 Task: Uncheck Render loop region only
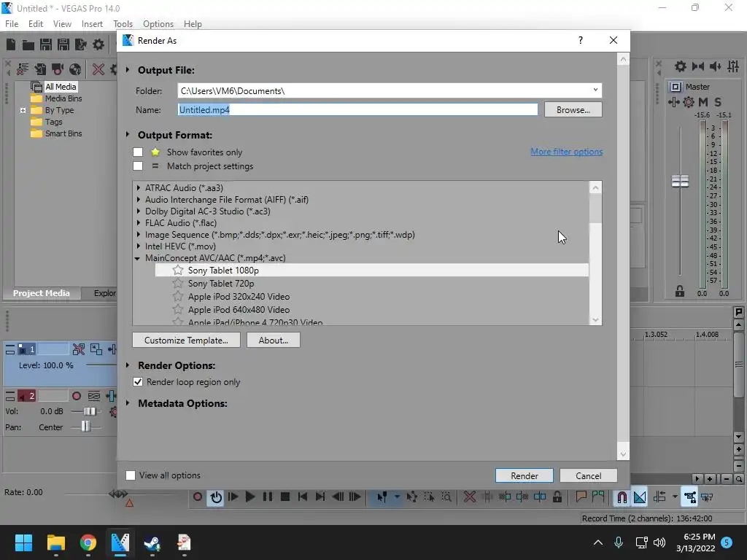(x=138, y=382)
